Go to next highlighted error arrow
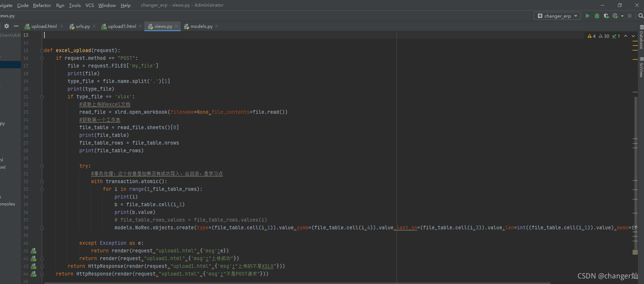 point(633,36)
